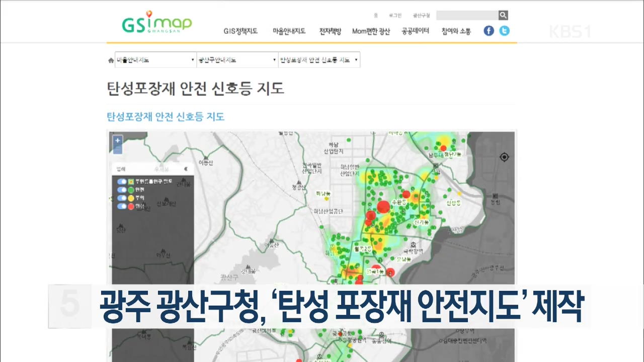This screenshot has height=362, width=644.
Task: Open the 광산구안내지도 breadcrumb dropdown
Action: 237,60
